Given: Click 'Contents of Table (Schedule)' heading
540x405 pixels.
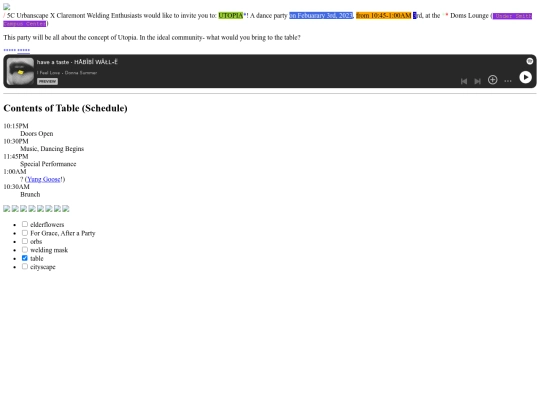Looking at the screenshot, I should 65,108.
